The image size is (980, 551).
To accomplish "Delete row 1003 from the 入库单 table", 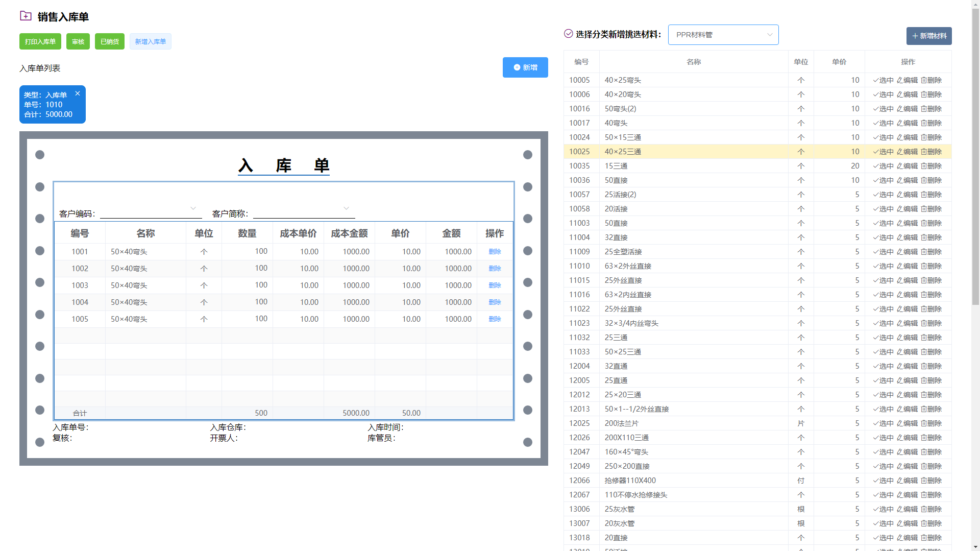I will coord(495,285).
